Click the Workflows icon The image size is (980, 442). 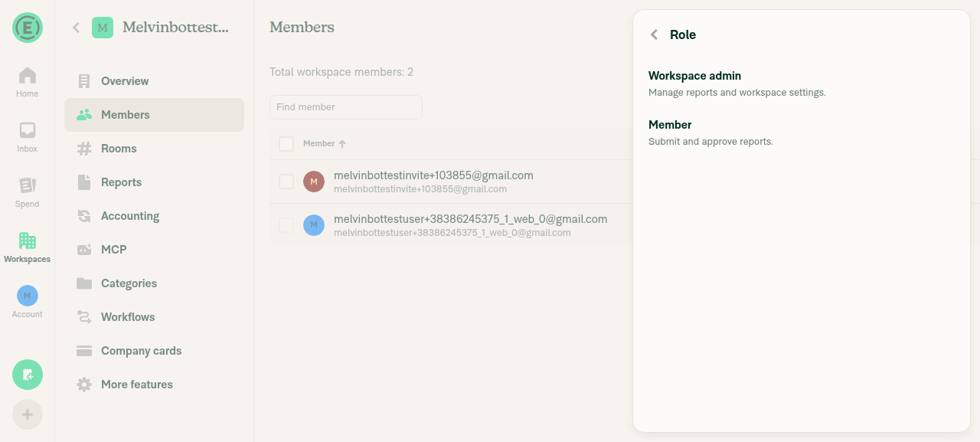click(x=84, y=317)
